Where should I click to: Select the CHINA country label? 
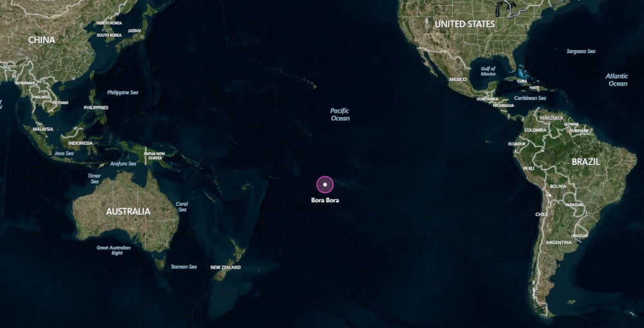[41, 40]
